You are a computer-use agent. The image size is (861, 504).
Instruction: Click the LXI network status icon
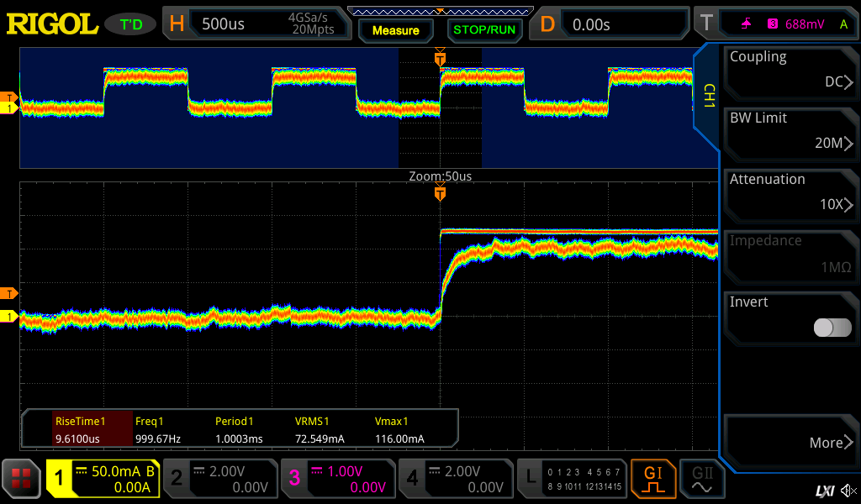(824, 491)
